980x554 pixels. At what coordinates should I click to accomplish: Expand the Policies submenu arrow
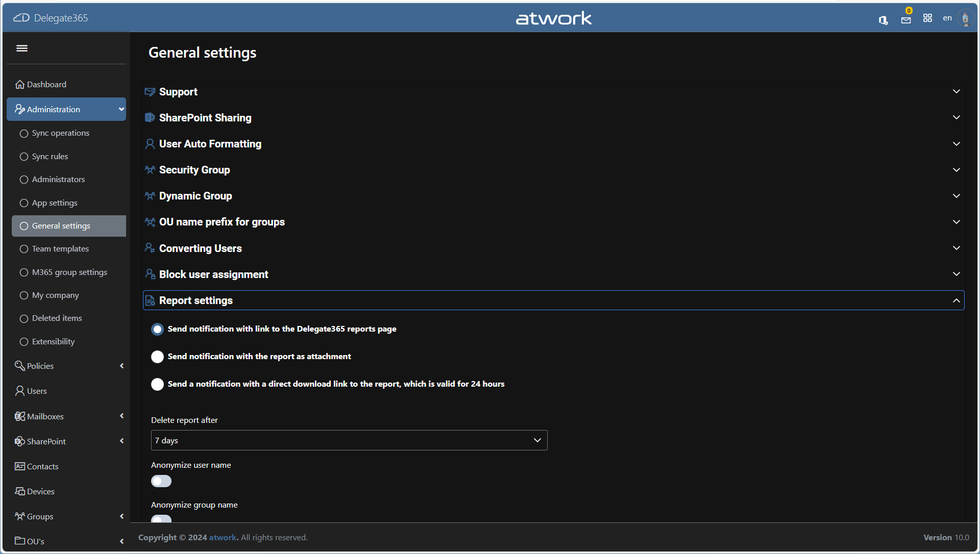121,366
